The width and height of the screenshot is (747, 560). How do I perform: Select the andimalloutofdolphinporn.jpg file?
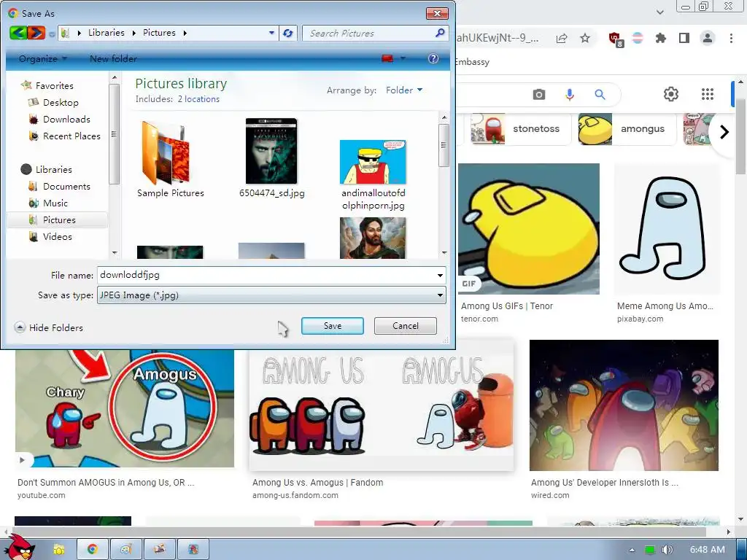coord(373,175)
